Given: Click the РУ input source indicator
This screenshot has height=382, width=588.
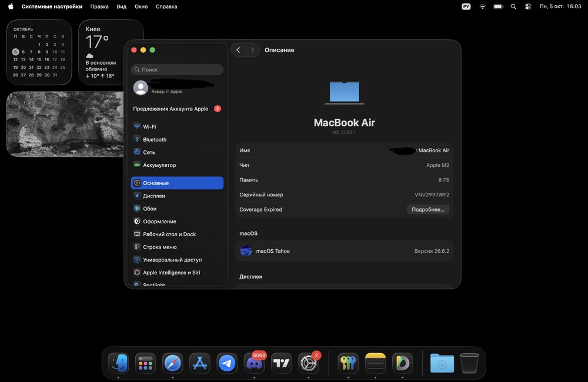Looking at the screenshot, I should click(466, 6).
